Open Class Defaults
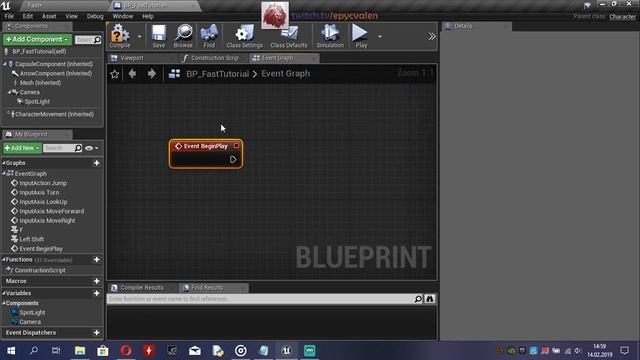 [x=289, y=36]
